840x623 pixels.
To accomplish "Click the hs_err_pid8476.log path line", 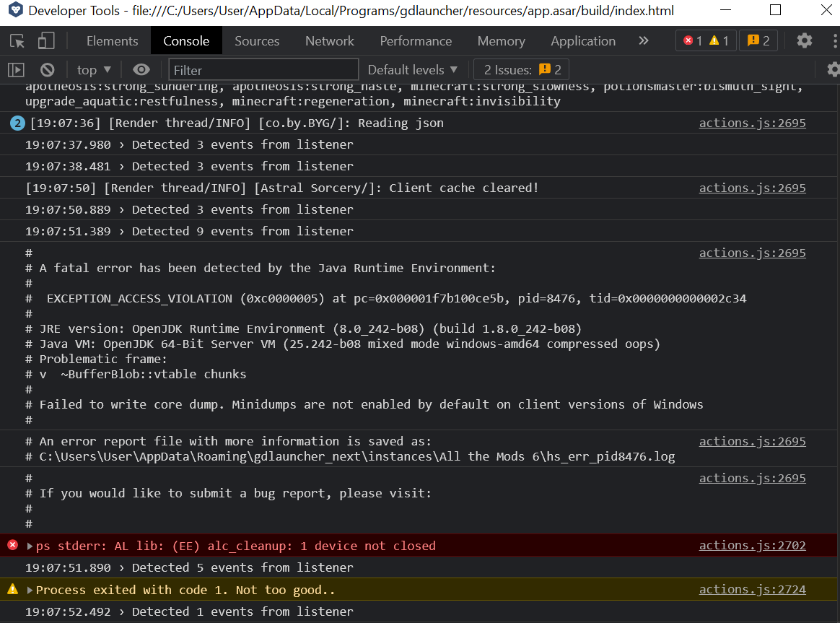I will pos(350,456).
